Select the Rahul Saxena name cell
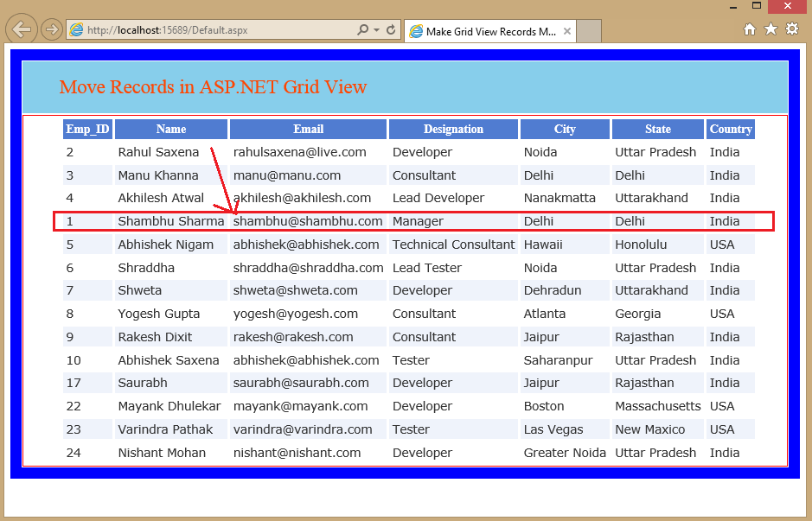This screenshot has height=521, width=812. [171, 152]
